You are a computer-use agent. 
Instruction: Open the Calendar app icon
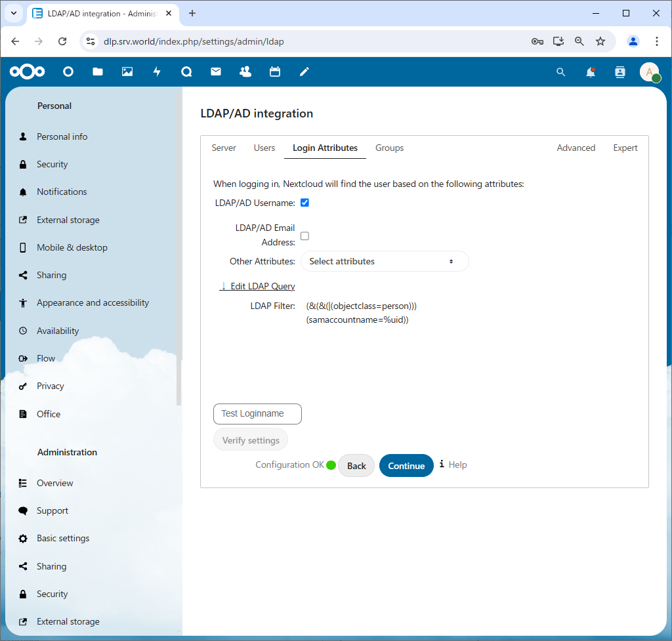coord(275,72)
